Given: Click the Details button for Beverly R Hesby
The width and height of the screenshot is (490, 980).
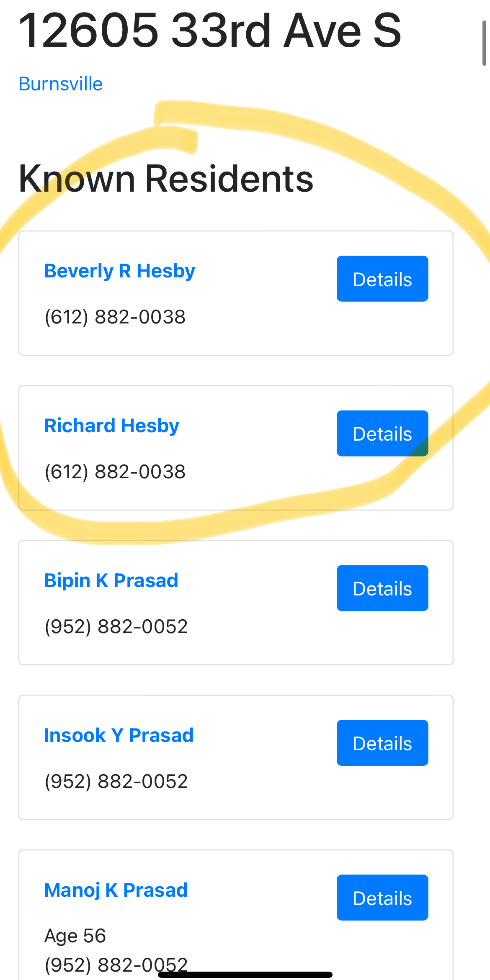Looking at the screenshot, I should [382, 279].
